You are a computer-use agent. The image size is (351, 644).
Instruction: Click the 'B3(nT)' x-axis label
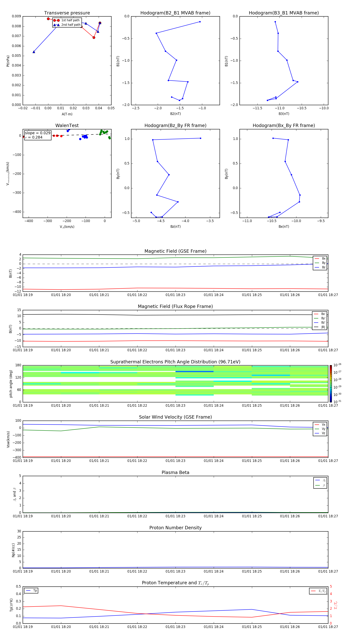coord(284,114)
